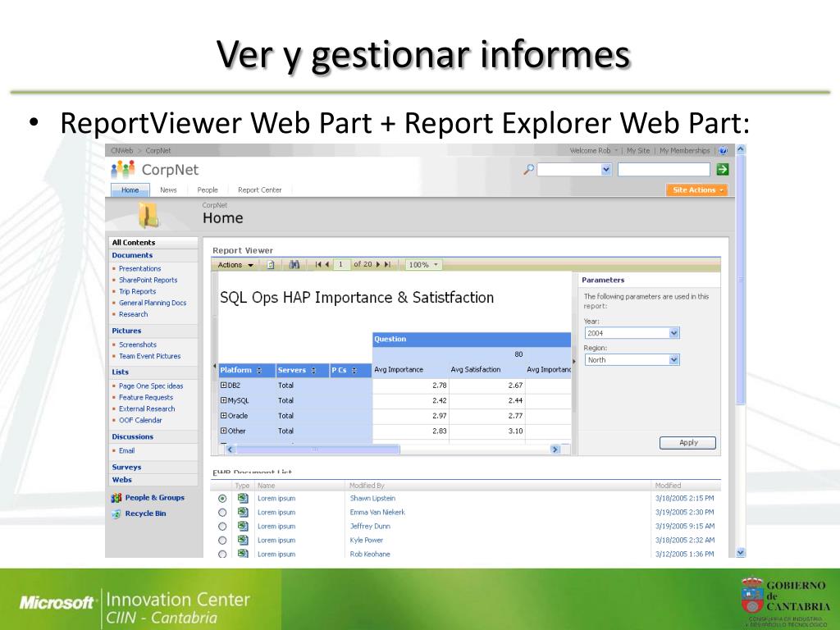Collapse report pane with left edge arrow
This screenshot has height=630, width=840.
coord(215,367)
